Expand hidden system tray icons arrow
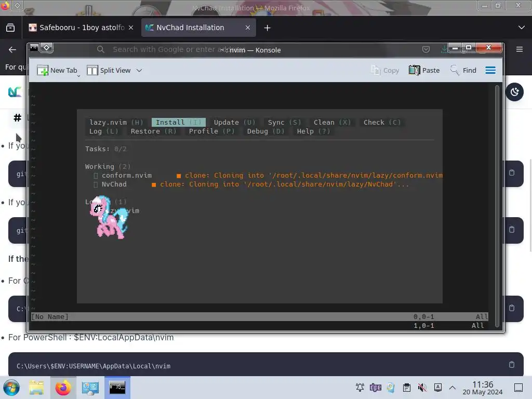Screen dimensions: 532x399 coord(453,388)
